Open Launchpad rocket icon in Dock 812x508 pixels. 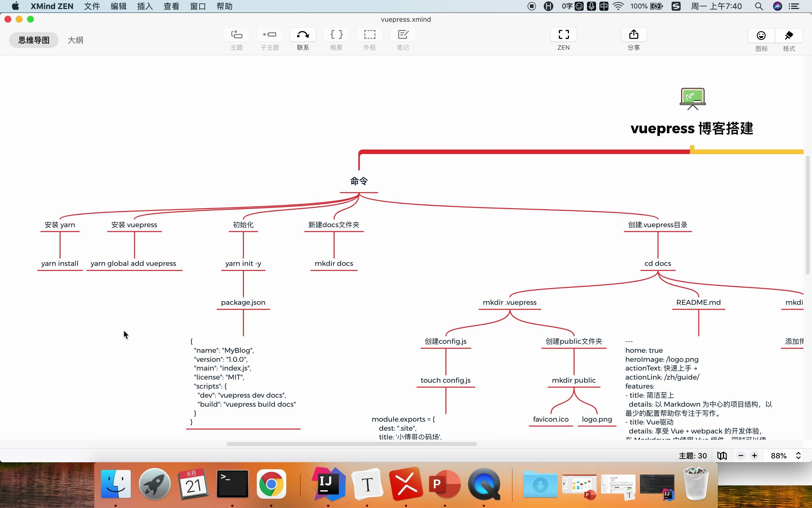pos(155,484)
